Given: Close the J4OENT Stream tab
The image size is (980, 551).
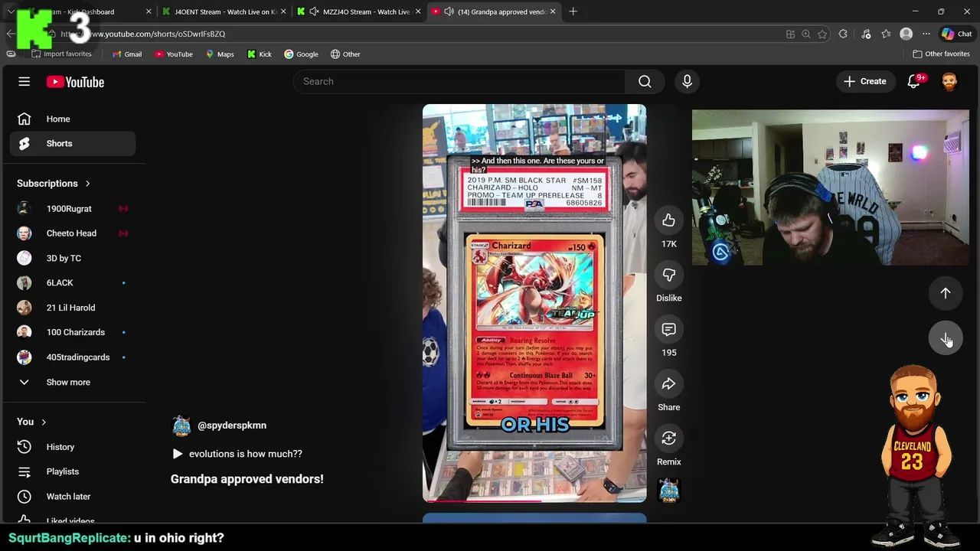Looking at the screenshot, I should tap(283, 11).
